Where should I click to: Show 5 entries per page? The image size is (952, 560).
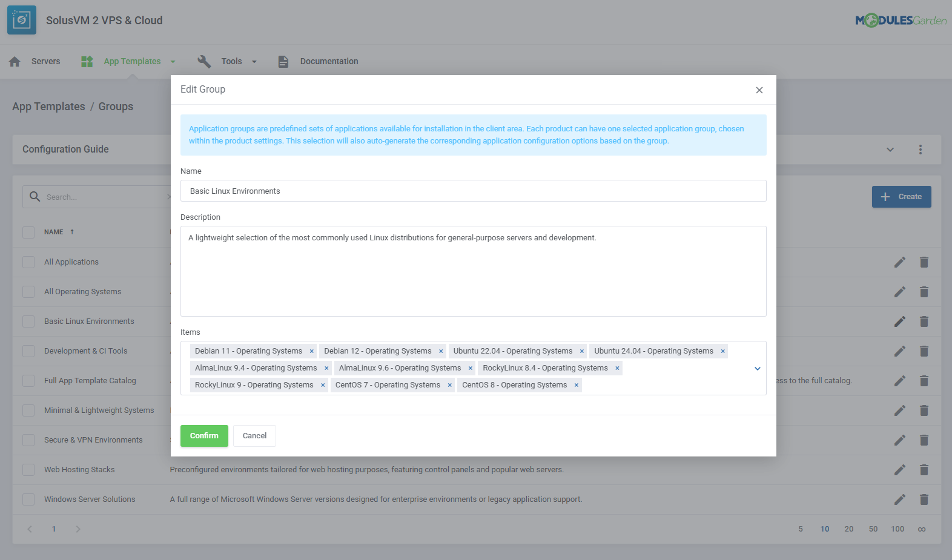801,529
